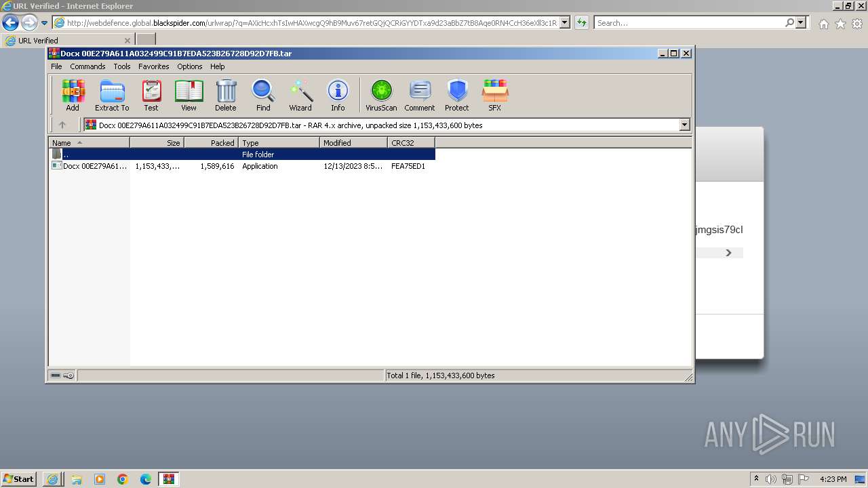Open the Commands menu
868x488 pixels.
[x=87, y=66]
